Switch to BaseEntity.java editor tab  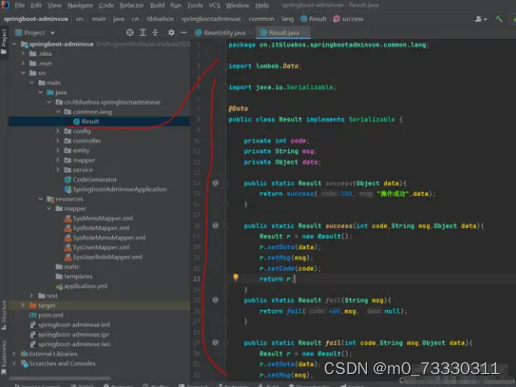point(224,33)
